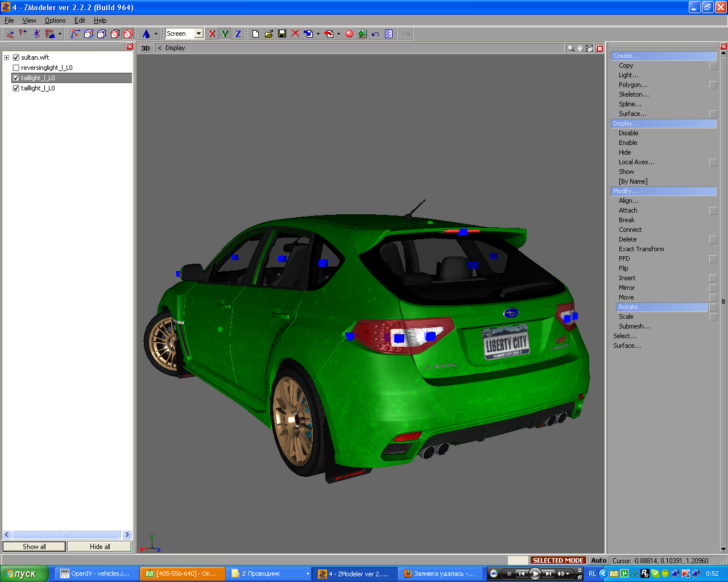Image resolution: width=728 pixels, height=582 pixels.
Task: Click the Undo arrow icon
Action: pyautogui.click(x=375, y=34)
